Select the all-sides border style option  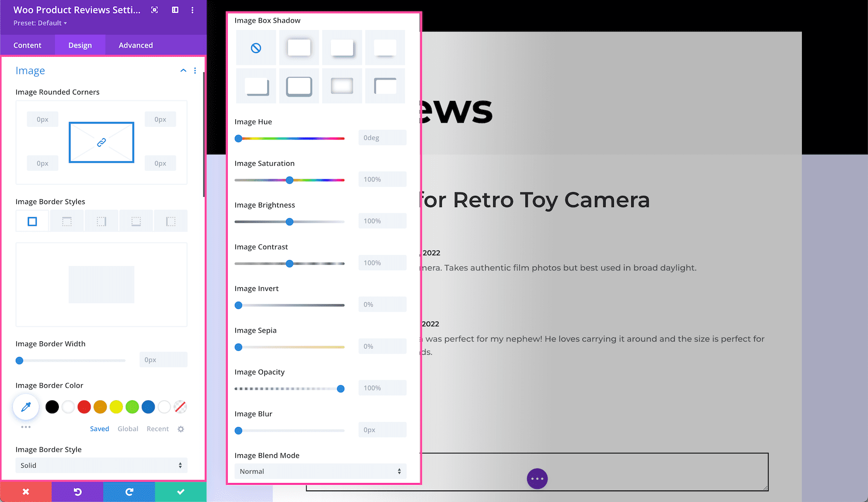tap(32, 222)
